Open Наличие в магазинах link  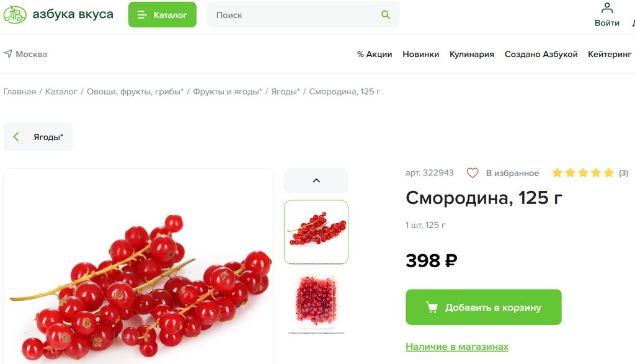[457, 347]
